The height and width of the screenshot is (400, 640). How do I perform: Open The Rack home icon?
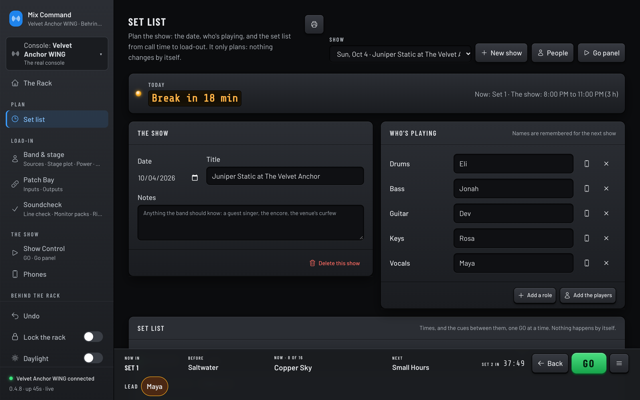click(15, 83)
